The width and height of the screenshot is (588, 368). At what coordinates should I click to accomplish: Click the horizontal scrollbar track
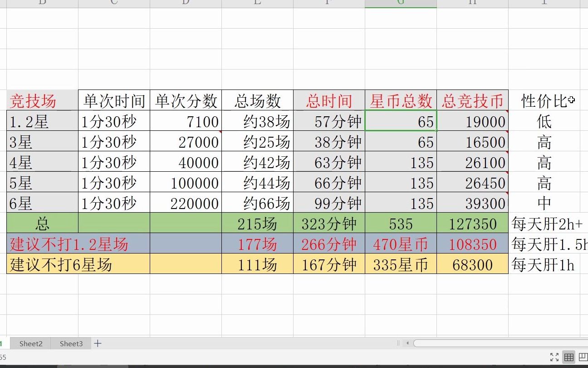point(500,343)
